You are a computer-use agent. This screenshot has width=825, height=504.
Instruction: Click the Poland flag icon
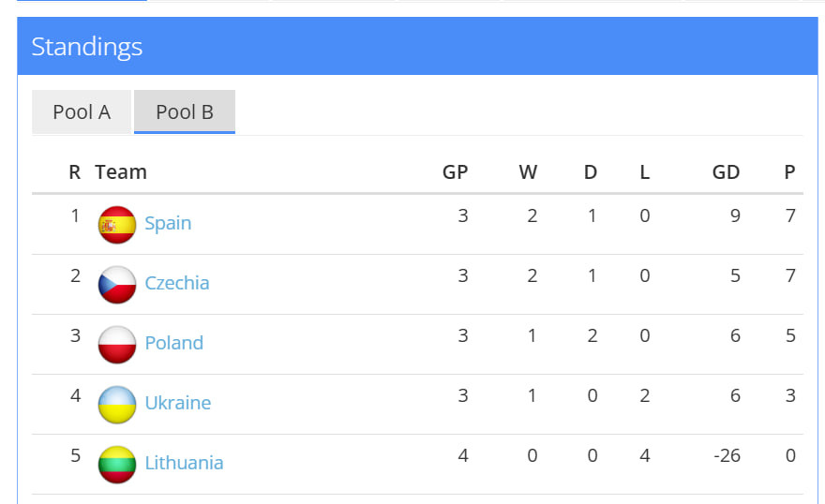[117, 345]
